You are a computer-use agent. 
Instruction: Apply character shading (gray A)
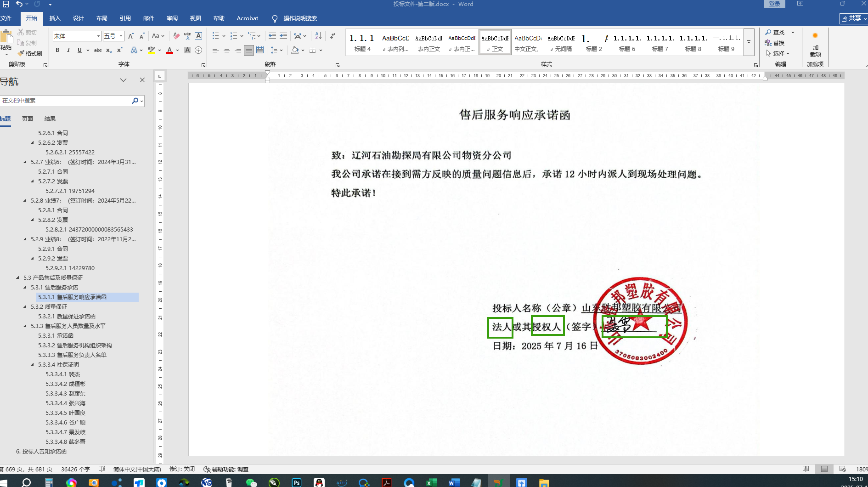pyautogui.click(x=187, y=50)
